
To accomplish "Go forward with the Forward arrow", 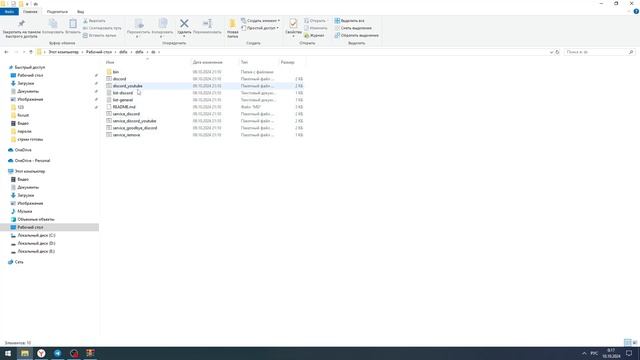I will click(x=16, y=52).
